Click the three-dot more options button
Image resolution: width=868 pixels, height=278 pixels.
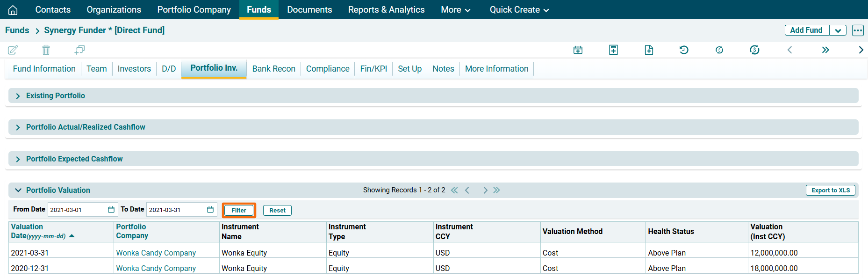coord(858,30)
